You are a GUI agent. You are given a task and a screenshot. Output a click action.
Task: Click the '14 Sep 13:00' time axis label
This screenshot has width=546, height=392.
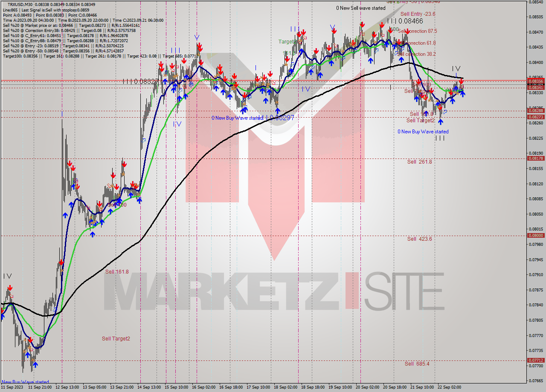pyautogui.click(x=149, y=388)
